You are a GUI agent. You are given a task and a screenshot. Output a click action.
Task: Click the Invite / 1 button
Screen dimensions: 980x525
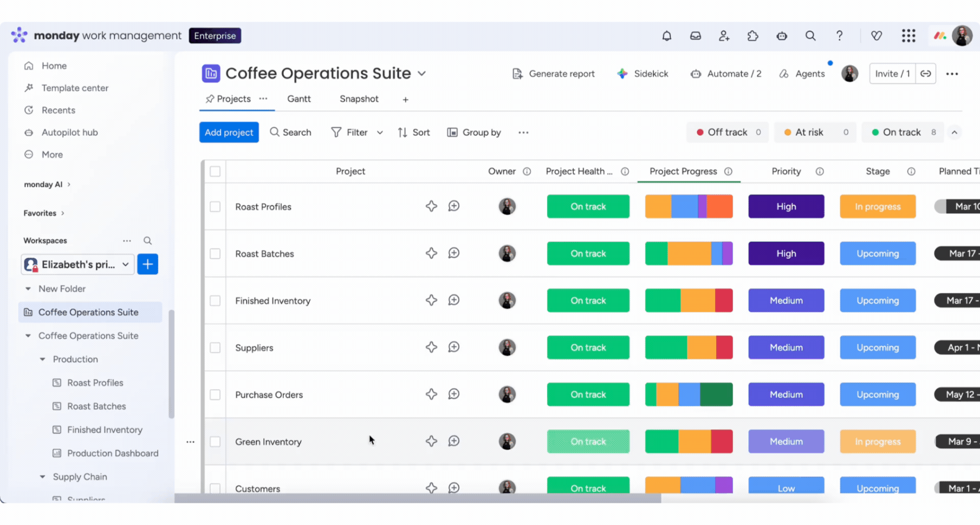coord(892,74)
